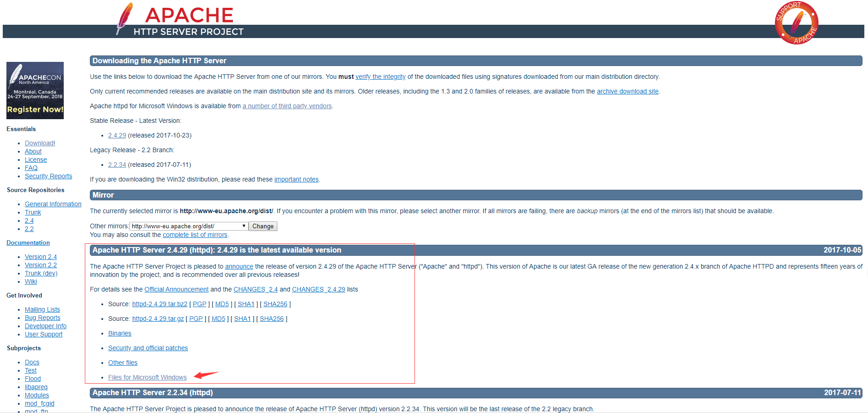Open Docs subproject link
Viewport: 868px width, 413px height.
32,362
